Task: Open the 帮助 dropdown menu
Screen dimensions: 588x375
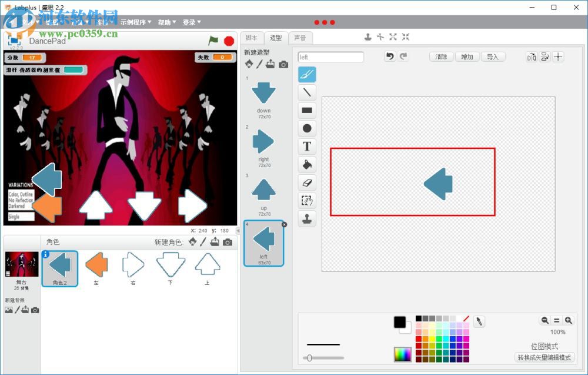Action: pyautogui.click(x=167, y=22)
